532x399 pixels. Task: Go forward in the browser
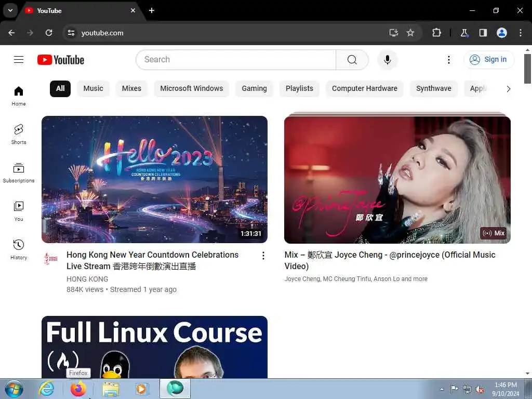tap(30, 33)
